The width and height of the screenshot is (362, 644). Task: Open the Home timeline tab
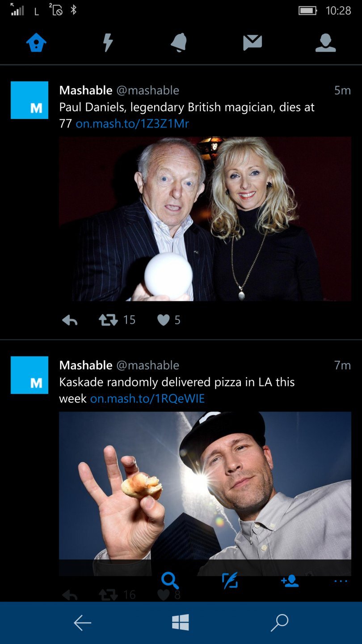coord(35,43)
